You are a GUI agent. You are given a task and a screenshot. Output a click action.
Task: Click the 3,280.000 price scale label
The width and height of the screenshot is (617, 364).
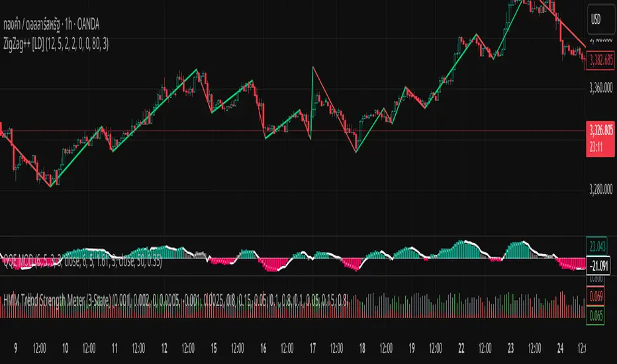coord(600,189)
